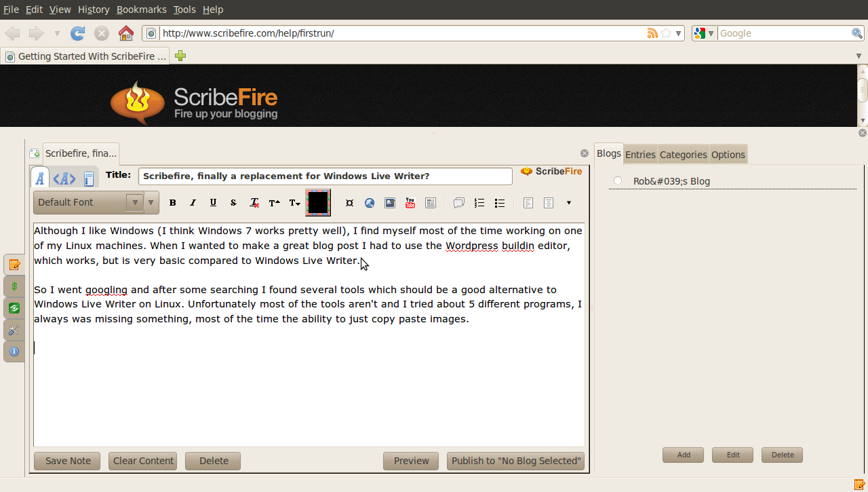Click the second alignment icon

click(549, 203)
